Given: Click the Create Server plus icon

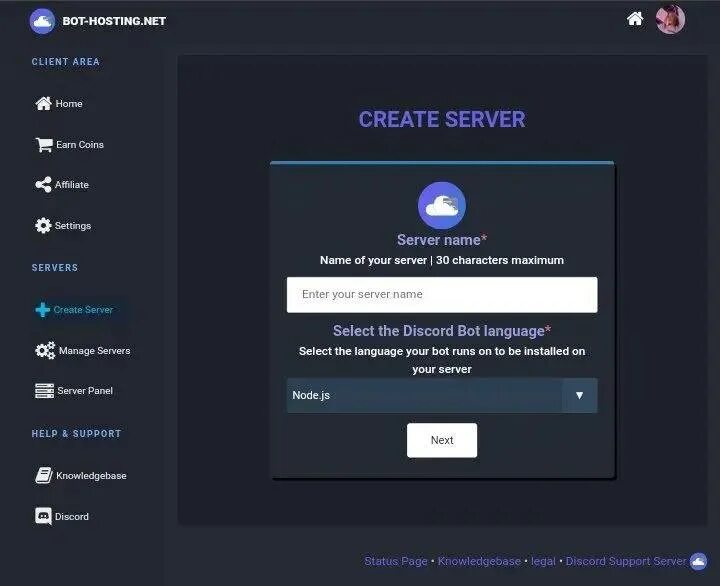Looking at the screenshot, I should pos(43,310).
